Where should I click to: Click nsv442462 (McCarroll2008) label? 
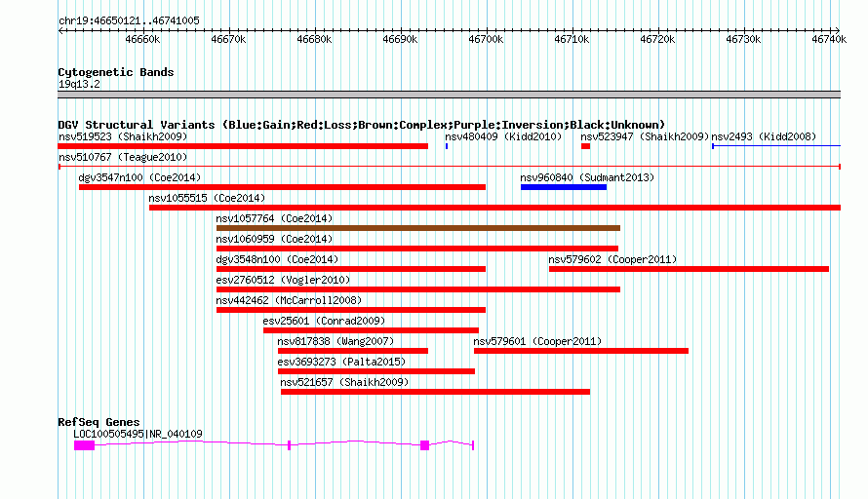click(289, 300)
